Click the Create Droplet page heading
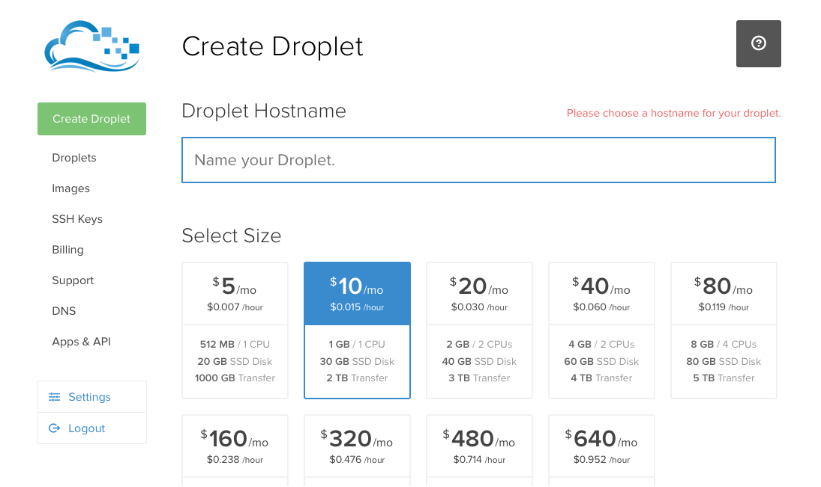 coord(272,46)
